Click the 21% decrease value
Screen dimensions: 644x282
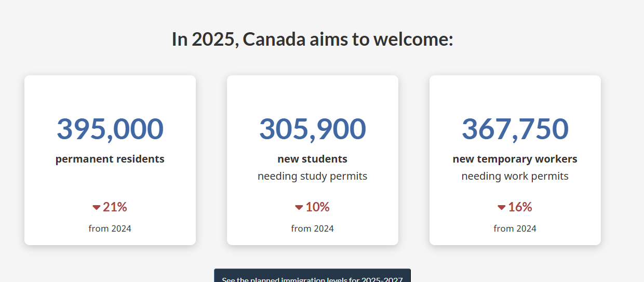115,207
